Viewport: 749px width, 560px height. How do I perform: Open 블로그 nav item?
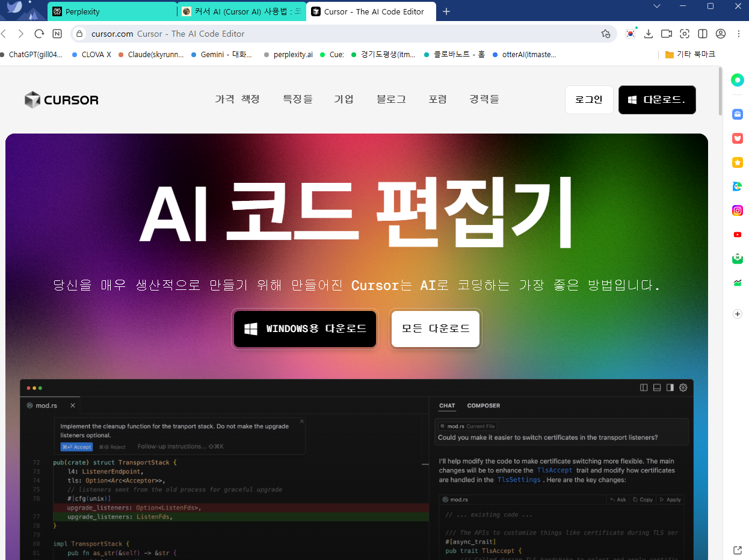click(x=391, y=99)
